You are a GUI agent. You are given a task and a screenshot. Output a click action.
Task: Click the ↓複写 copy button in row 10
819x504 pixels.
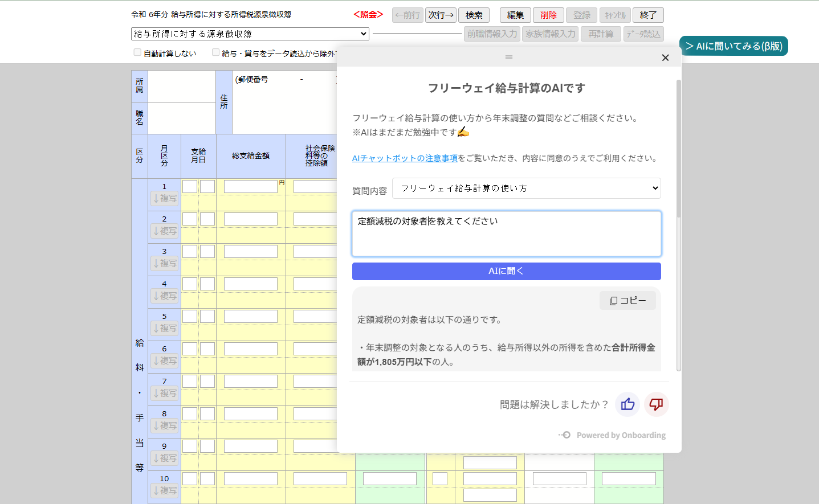[165, 491]
